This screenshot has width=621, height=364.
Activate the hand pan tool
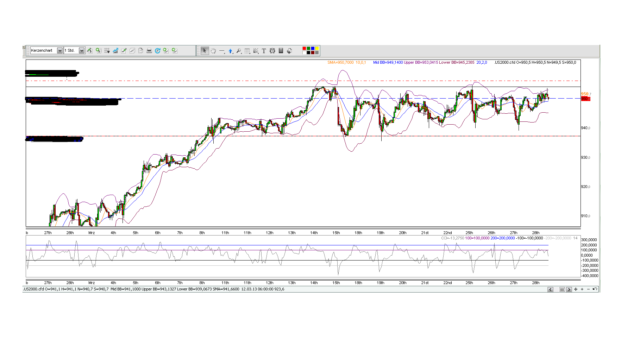tap(213, 51)
